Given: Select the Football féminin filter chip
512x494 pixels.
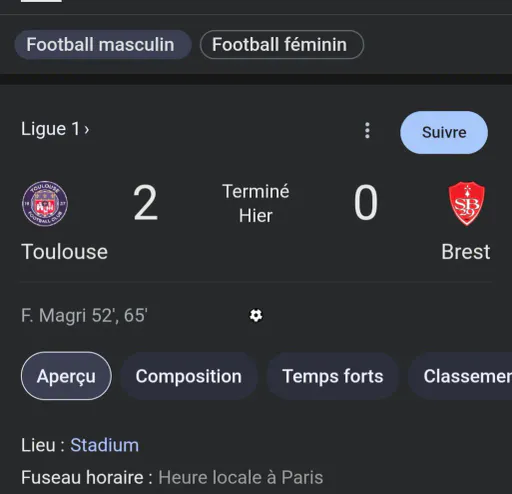Looking at the screenshot, I should [282, 45].
